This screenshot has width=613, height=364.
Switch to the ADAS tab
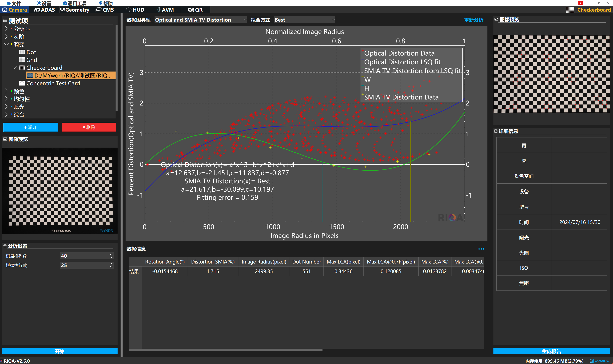click(x=44, y=10)
